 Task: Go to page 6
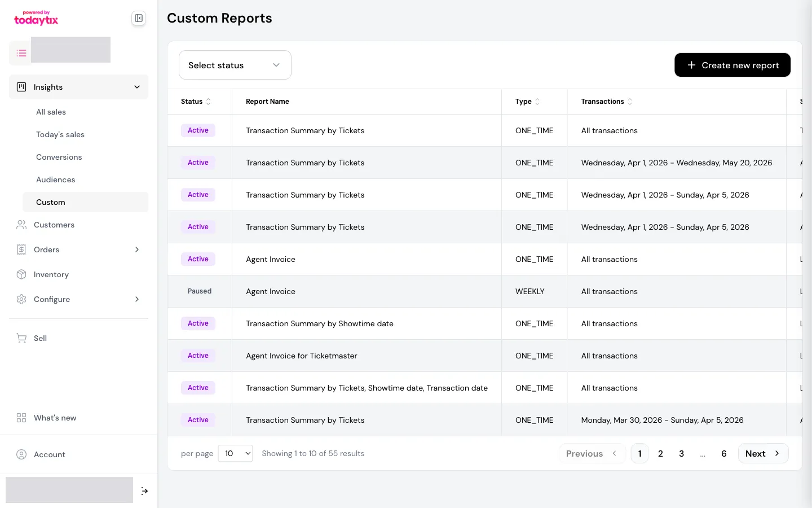coord(724,453)
